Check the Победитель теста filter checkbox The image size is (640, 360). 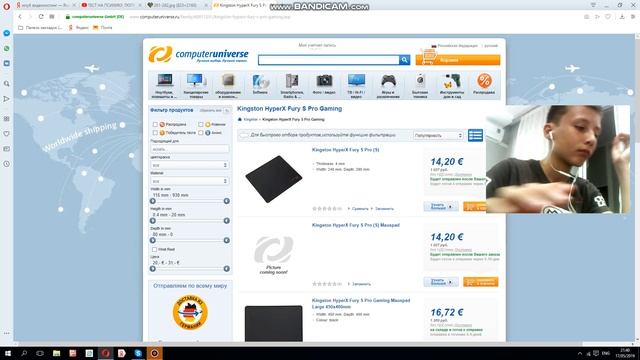coord(155,133)
